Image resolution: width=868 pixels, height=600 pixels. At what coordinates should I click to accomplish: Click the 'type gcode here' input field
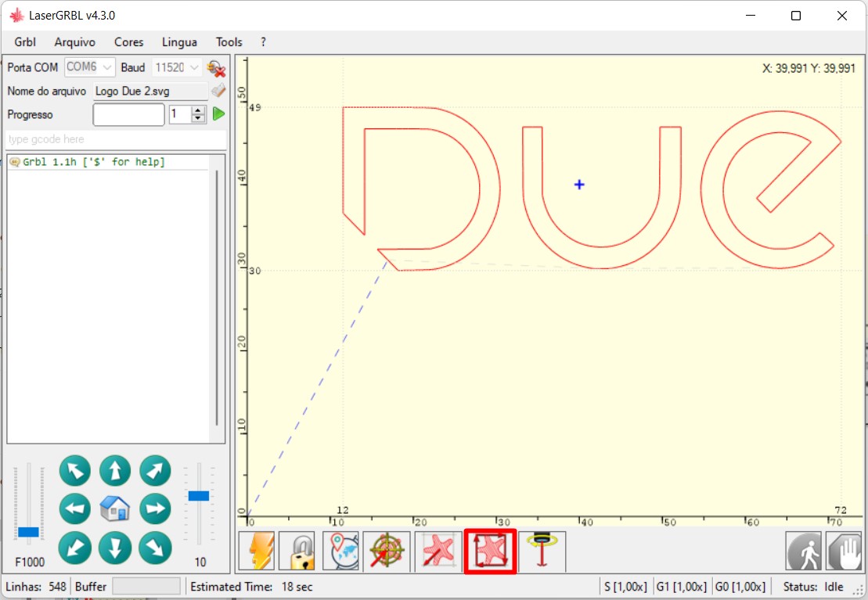(116, 139)
